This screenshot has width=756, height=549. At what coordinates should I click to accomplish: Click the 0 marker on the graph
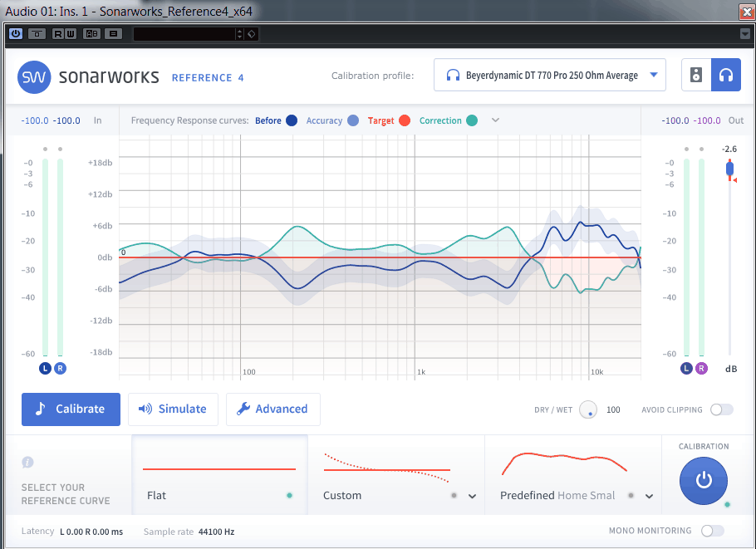124,252
